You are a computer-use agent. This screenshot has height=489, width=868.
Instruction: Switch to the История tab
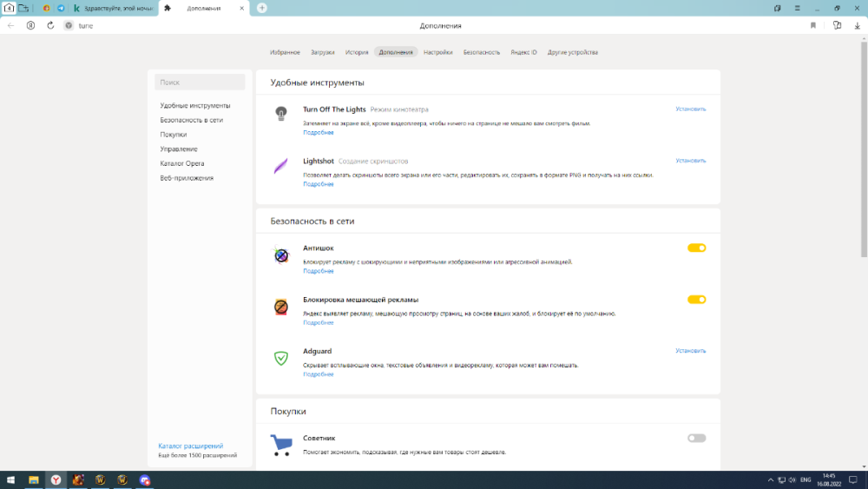[x=357, y=52]
